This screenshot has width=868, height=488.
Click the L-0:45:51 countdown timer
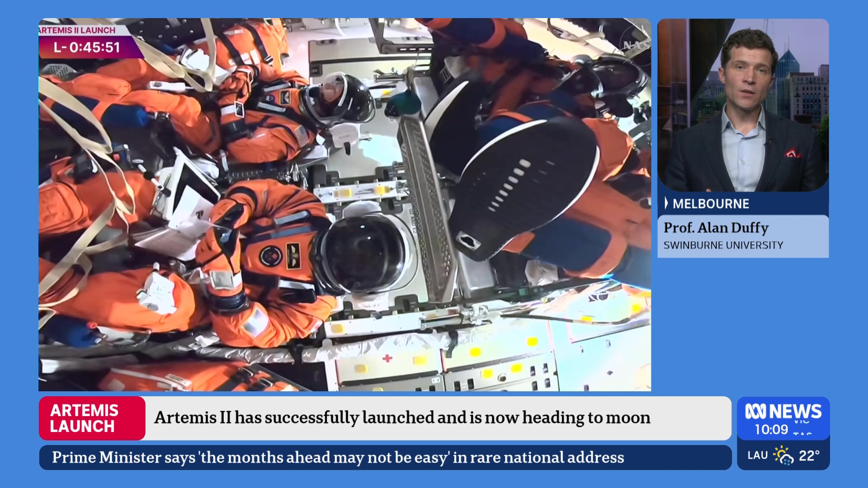87,47
